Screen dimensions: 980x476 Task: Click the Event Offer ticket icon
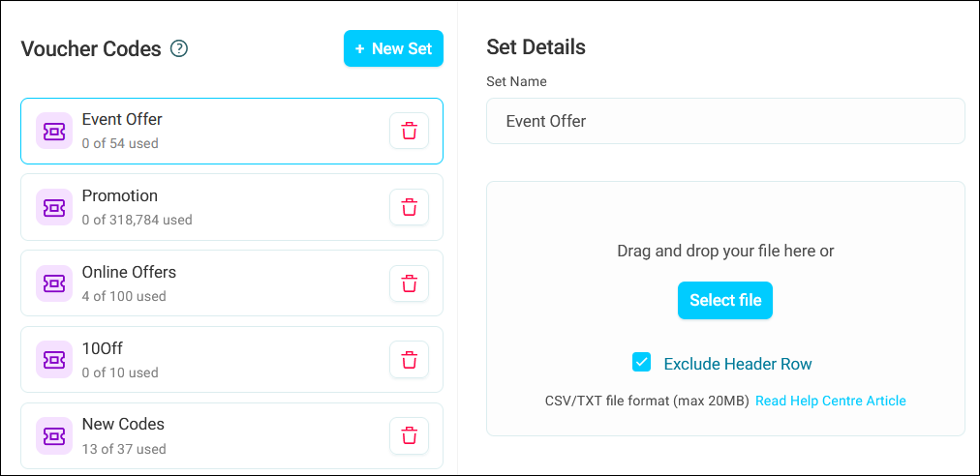pos(54,131)
